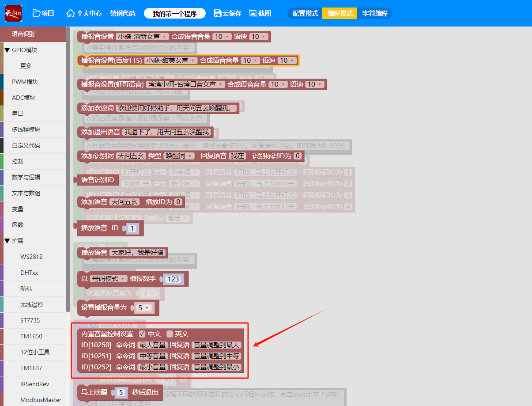Collapse the GPIO模块 category

point(7,50)
